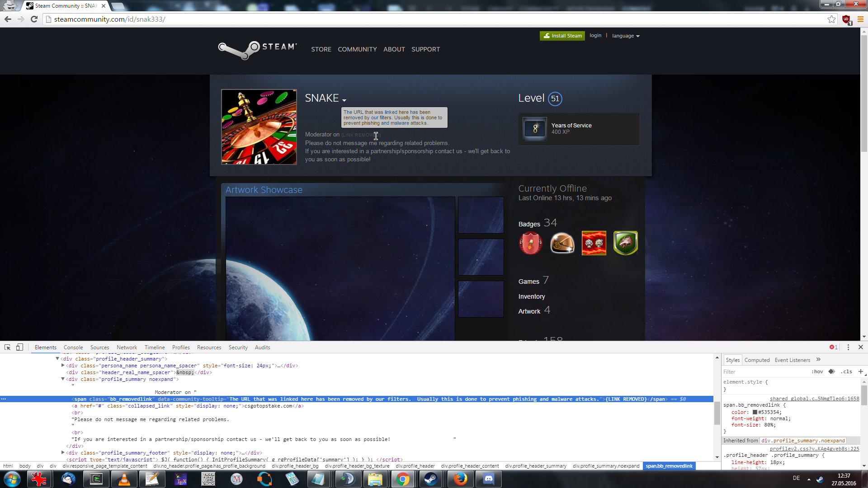
Task: Expand the persona_name div node
Action: coord(63,365)
